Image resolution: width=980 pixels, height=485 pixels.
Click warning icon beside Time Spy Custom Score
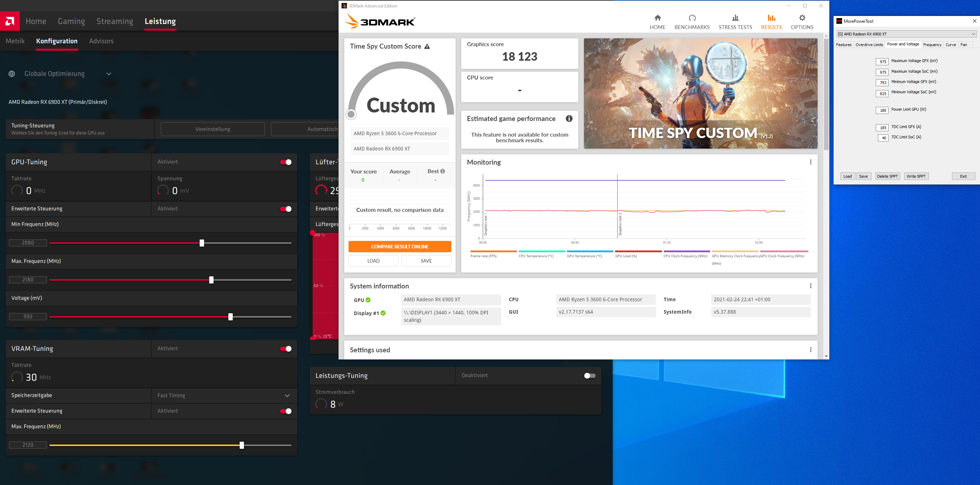point(427,46)
